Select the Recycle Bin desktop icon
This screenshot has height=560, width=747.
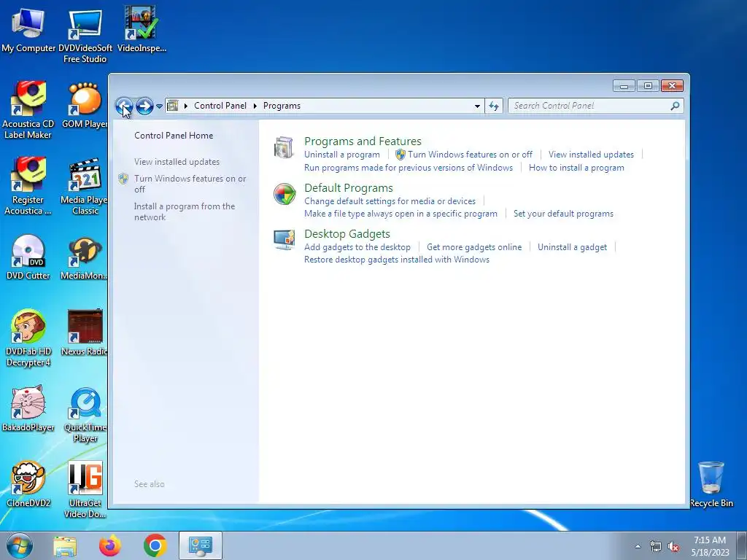click(x=711, y=484)
